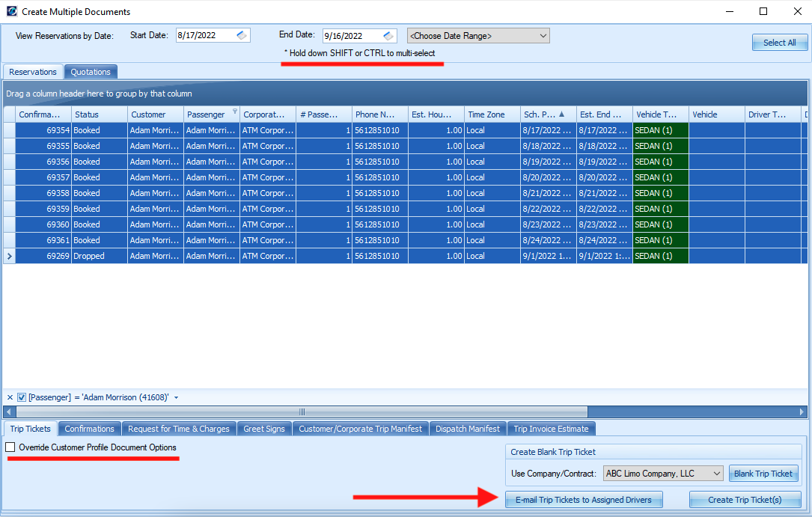Open the Use Company/Contract dropdown
Viewport: 812px width, 517px height.
663,474
